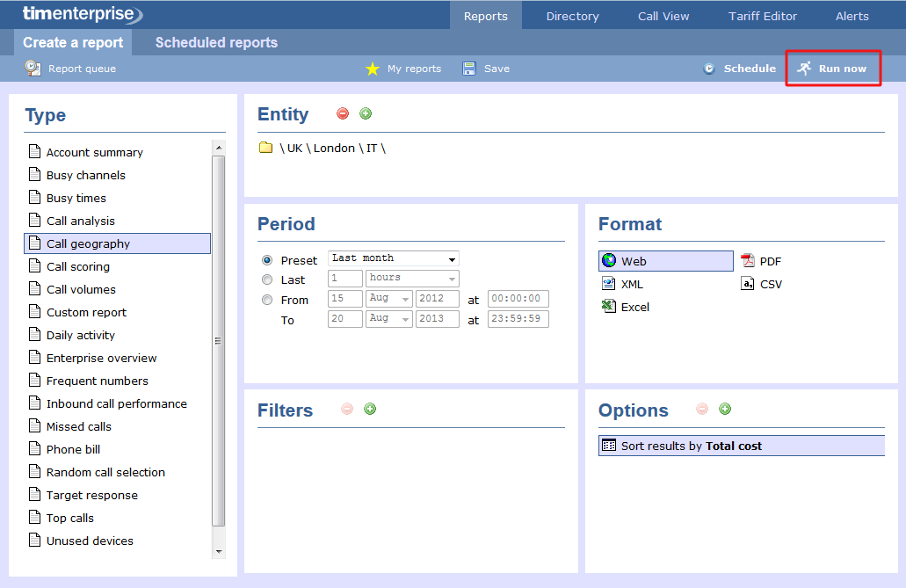Viewport: 906px width, 588px height.
Task: Click the Run now running-man icon
Action: pos(804,69)
